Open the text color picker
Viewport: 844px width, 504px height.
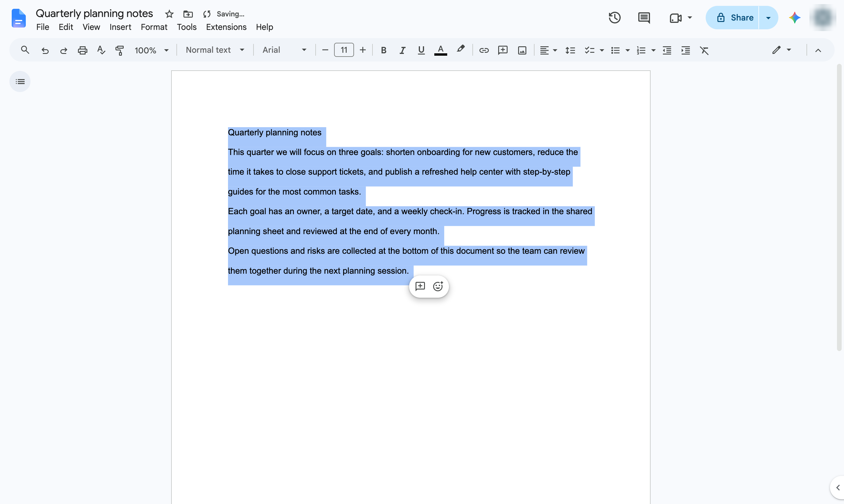pyautogui.click(x=440, y=50)
